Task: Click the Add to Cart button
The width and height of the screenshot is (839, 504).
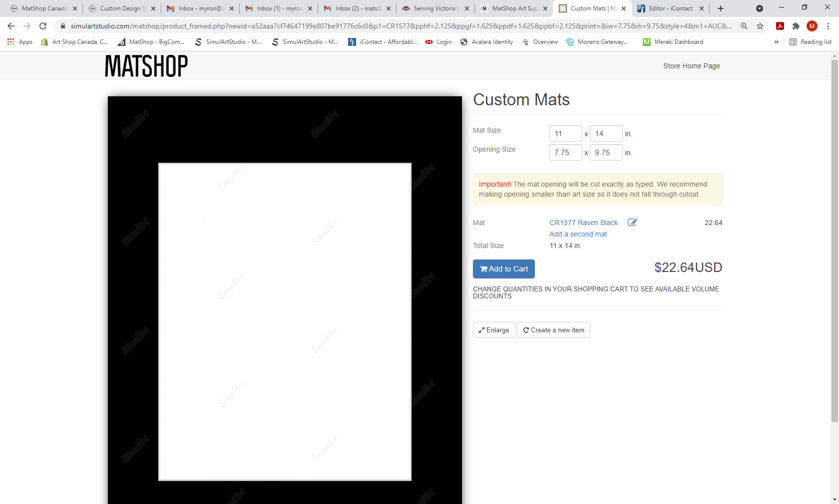Action: 503,269
